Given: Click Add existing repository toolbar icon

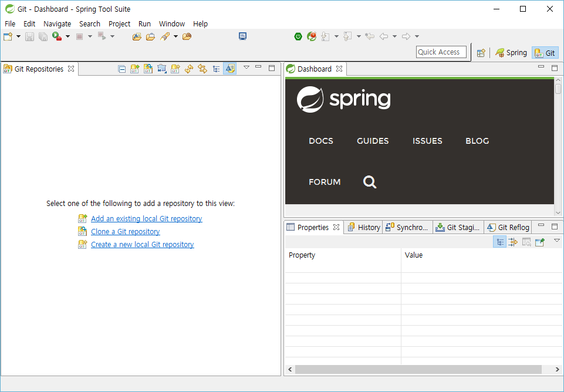Looking at the screenshot, I should (135, 69).
